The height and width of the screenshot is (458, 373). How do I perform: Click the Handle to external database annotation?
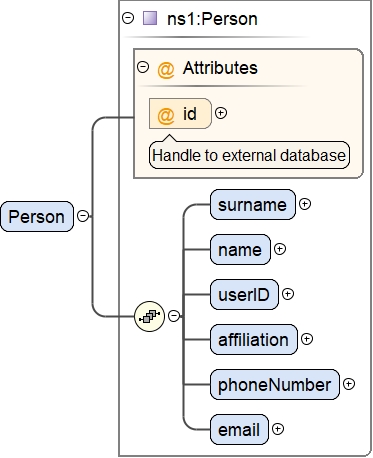249,155
